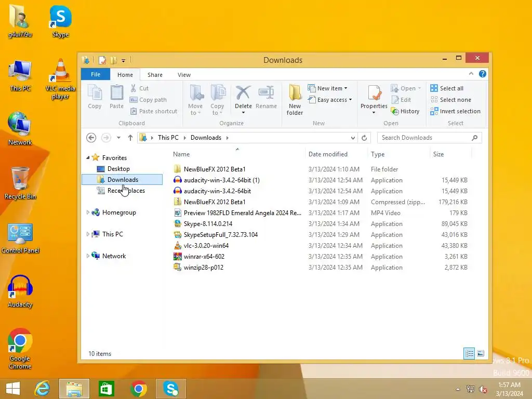Expand Network in navigation pane
The height and width of the screenshot is (399, 532).
(x=88, y=256)
